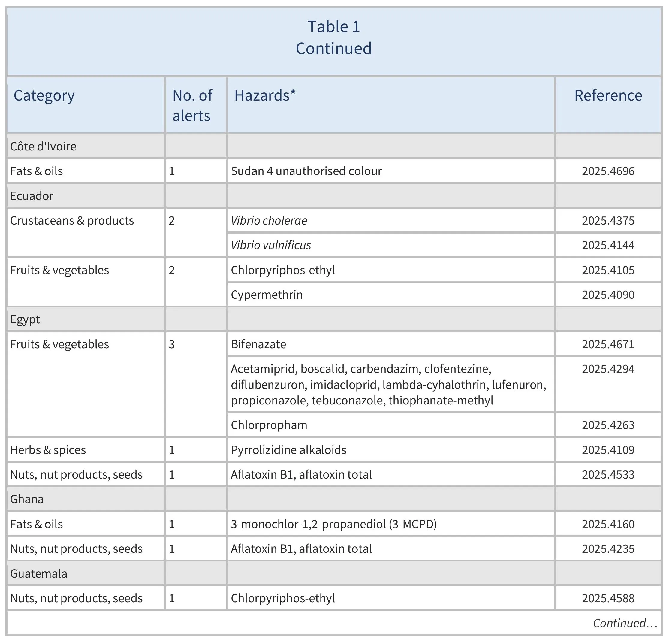Click reference 2025.4294 for multi-pesticide alert
The height and width of the screenshot is (644, 669).
click(x=607, y=369)
